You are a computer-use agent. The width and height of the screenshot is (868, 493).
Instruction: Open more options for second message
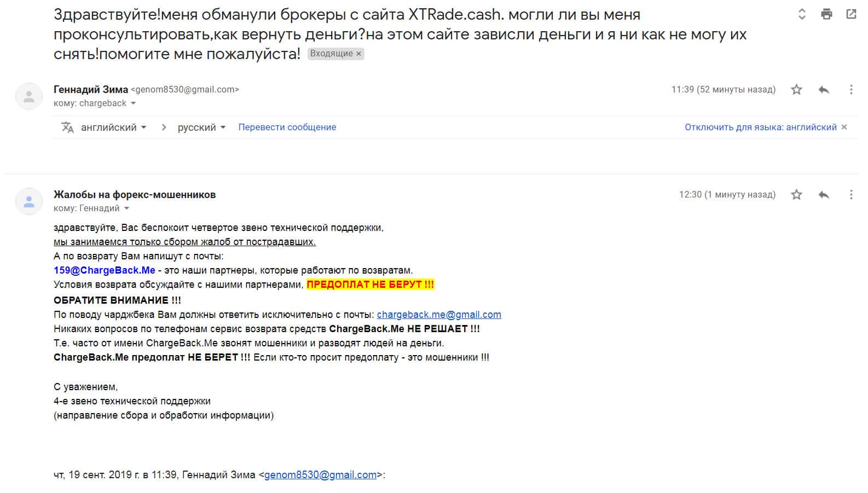(x=851, y=195)
